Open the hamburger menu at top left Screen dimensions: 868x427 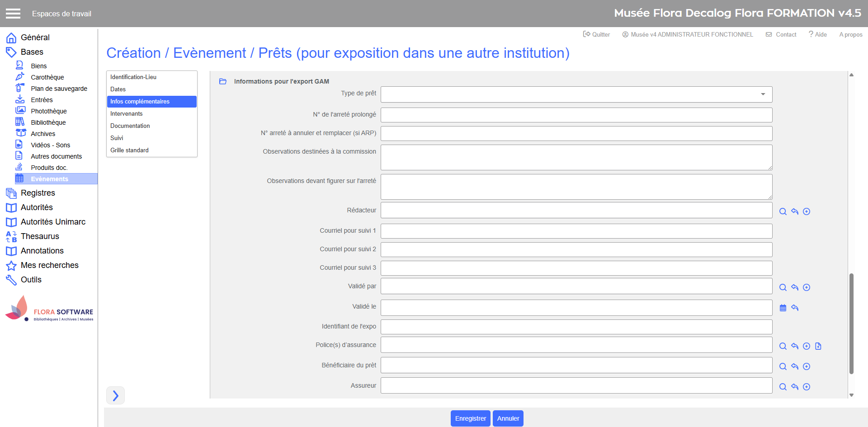tap(13, 14)
